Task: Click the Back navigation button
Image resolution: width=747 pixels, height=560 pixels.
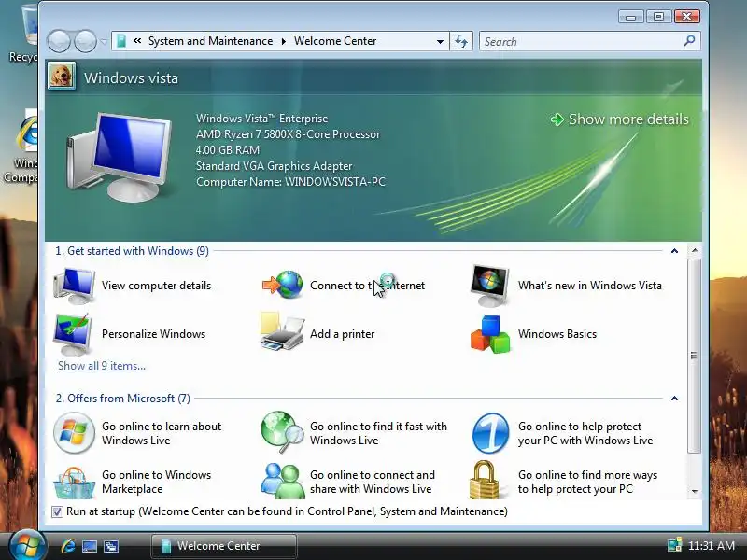Action: point(59,41)
